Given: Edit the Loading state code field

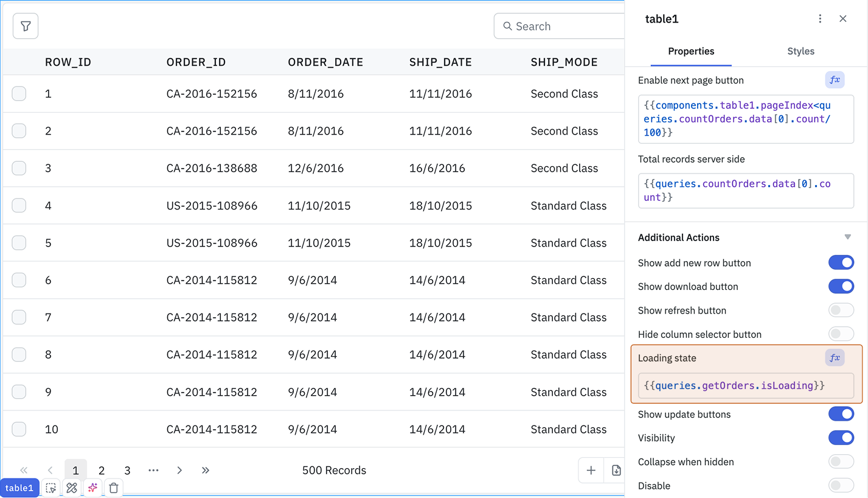Looking at the screenshot, I should [746, 385].
